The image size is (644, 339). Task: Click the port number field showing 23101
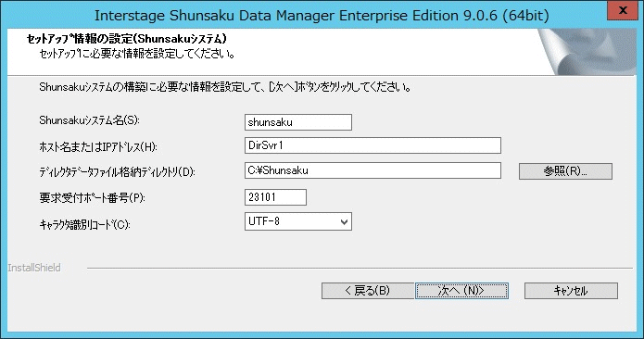tap(275, 197)
